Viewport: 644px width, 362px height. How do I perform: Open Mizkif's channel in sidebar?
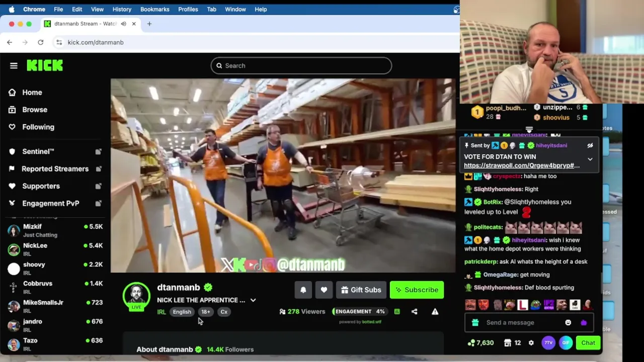[55, 230]
